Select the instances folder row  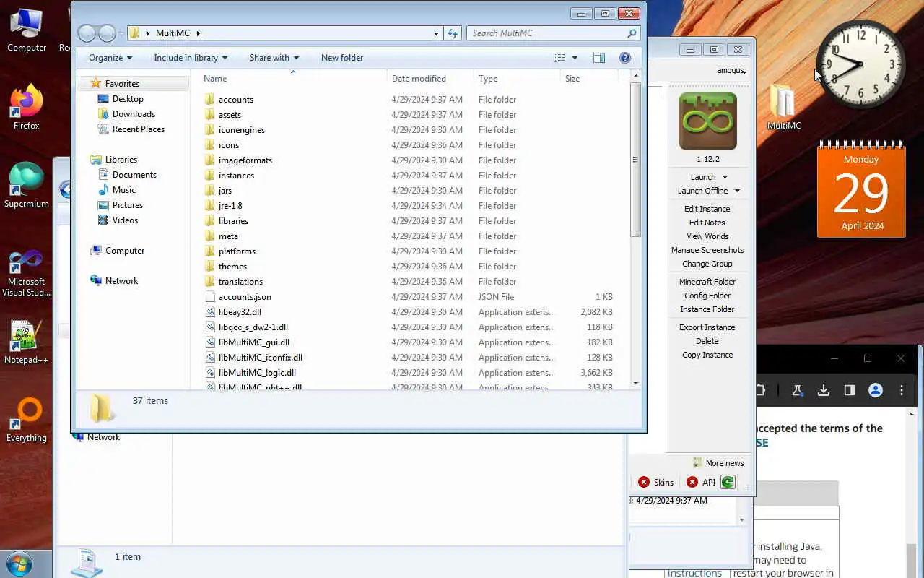pos(409,176)
